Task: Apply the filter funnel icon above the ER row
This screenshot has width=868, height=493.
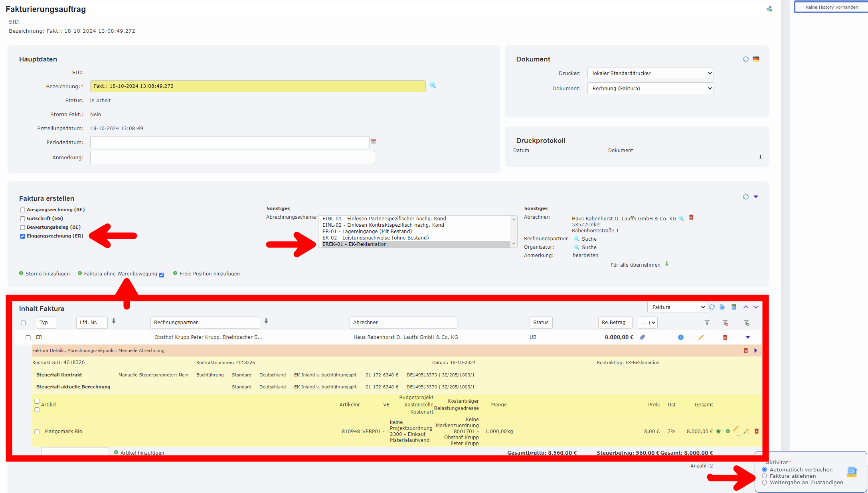Action: [x=707, y=323]
